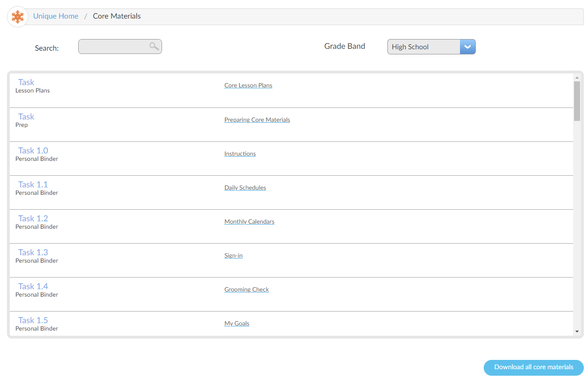The image size is (588, 385).
Task: Open the Instructions link
Action: tap(240, 154)
